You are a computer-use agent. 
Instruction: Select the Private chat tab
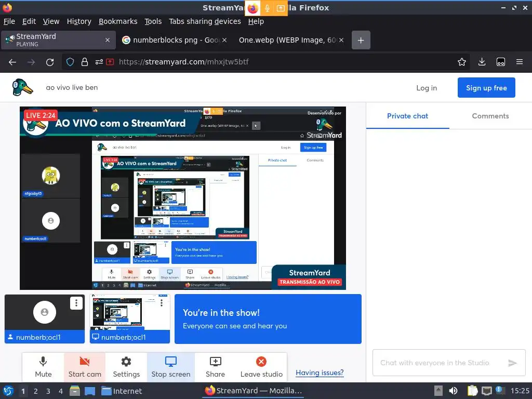click(x=407, y=116)
